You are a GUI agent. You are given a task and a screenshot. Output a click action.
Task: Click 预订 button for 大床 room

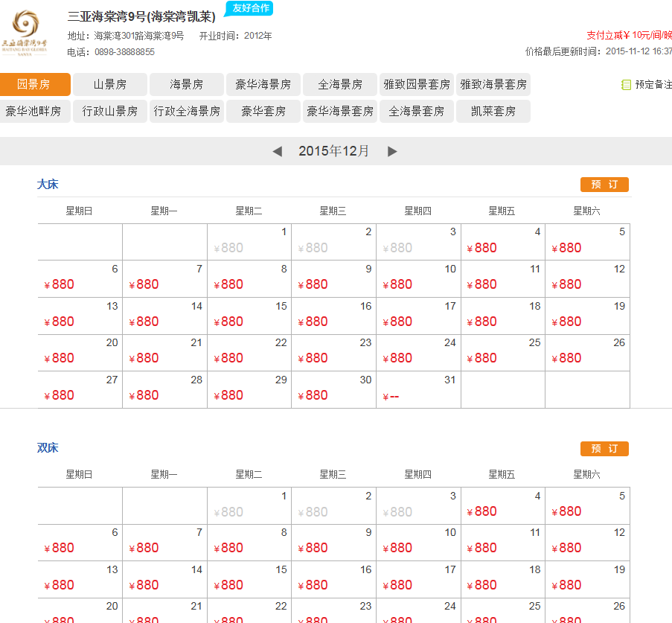[x=604, y=184]
